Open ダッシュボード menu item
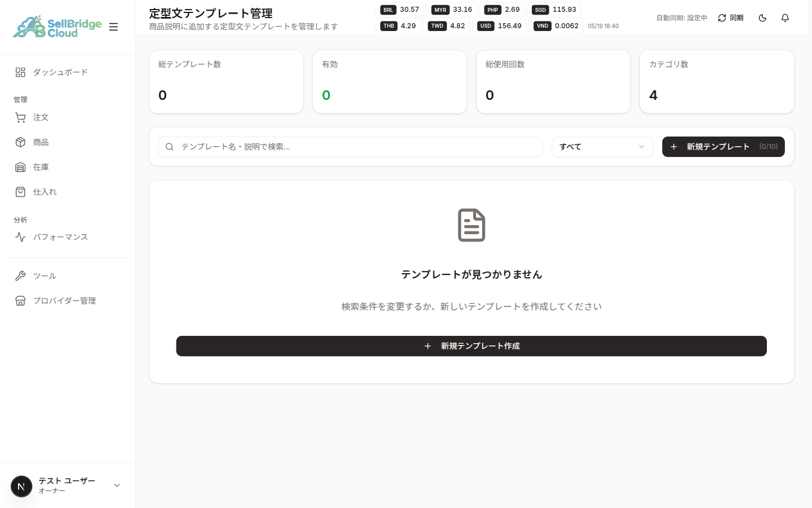The width and height of the screenshot is (812, 508). 68,72
